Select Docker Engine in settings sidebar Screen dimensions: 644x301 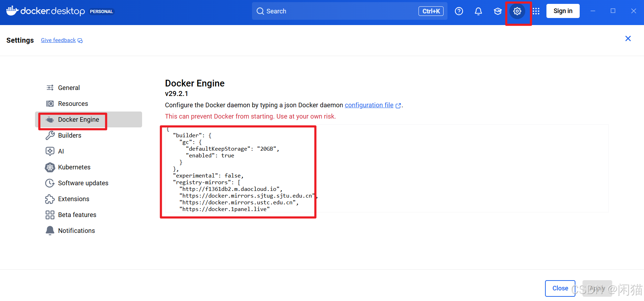tap(88, 120)
